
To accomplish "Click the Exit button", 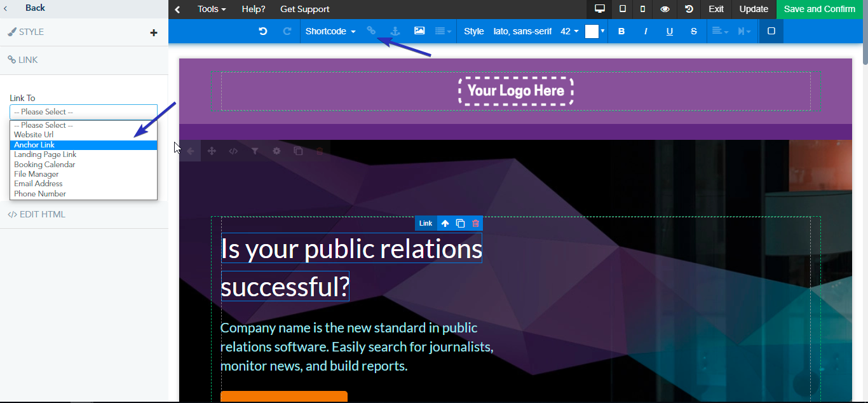I will (716, 9).
